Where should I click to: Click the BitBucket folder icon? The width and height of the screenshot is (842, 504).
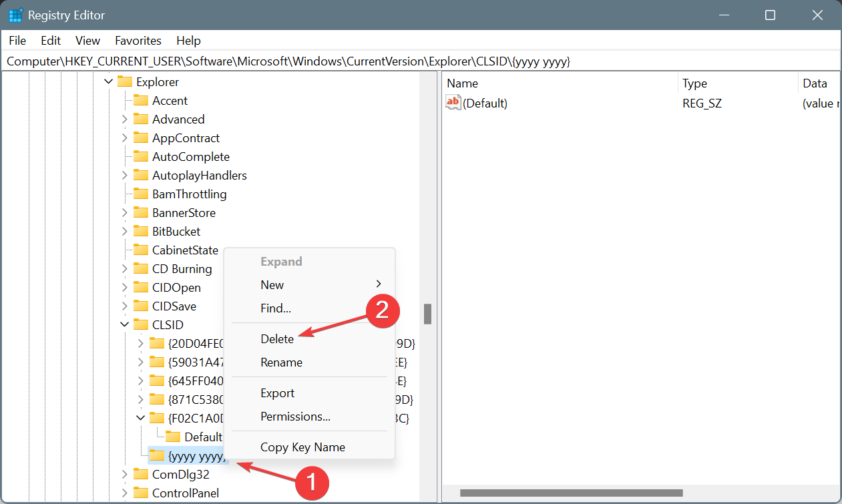click(x=140, y=232)
